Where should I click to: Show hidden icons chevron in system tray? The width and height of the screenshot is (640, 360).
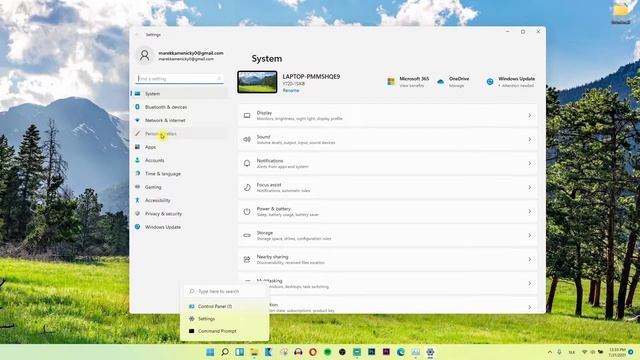549,352
